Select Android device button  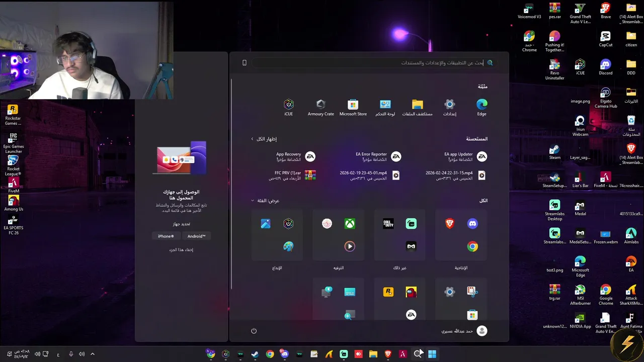pos(196,236)
